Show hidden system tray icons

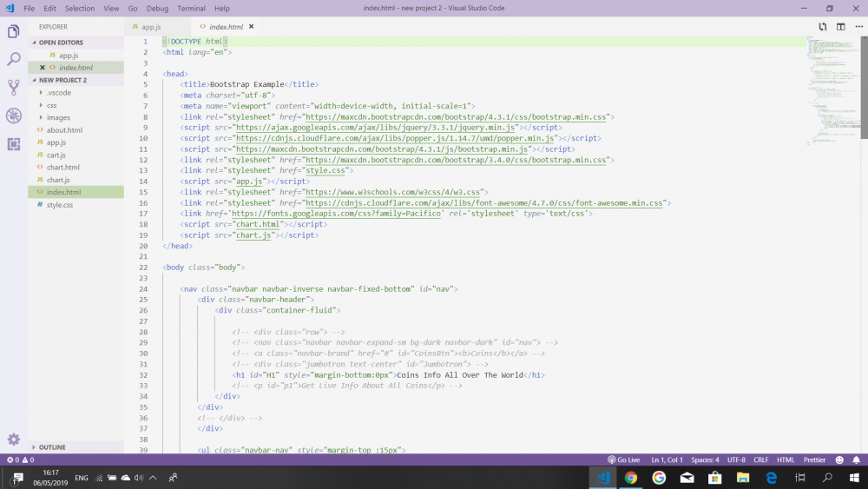pos(153,478)
